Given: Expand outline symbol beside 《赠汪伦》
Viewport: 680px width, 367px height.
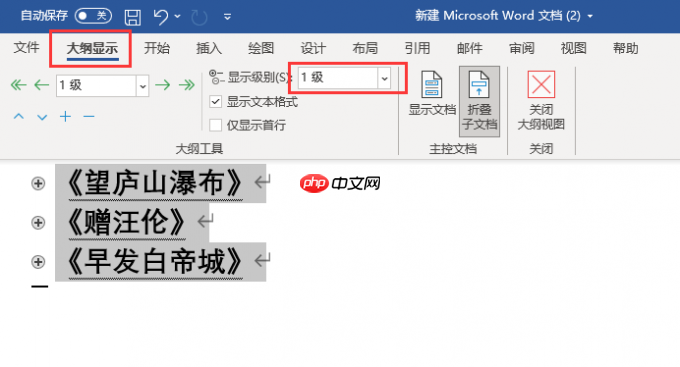Looking at the screenshot, I should point(38,223).
